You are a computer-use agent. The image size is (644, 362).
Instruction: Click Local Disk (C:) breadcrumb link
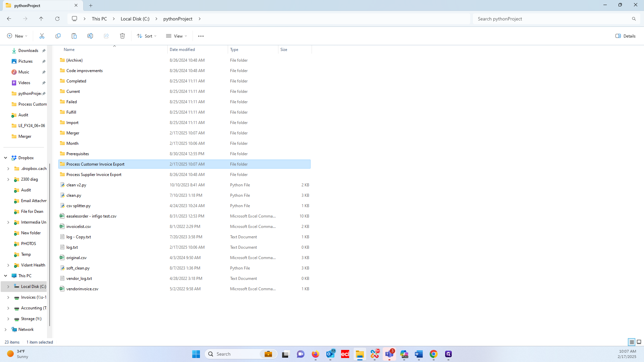[135, 19]
